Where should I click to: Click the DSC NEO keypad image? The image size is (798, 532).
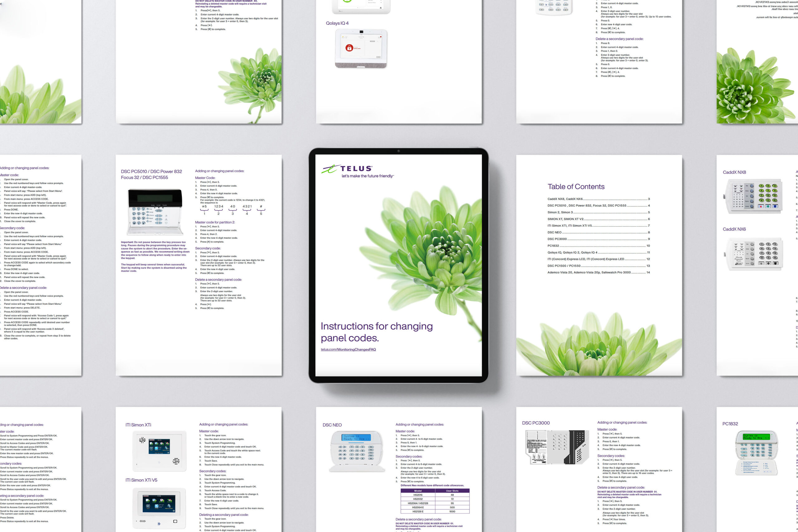(x=357, y=451)
